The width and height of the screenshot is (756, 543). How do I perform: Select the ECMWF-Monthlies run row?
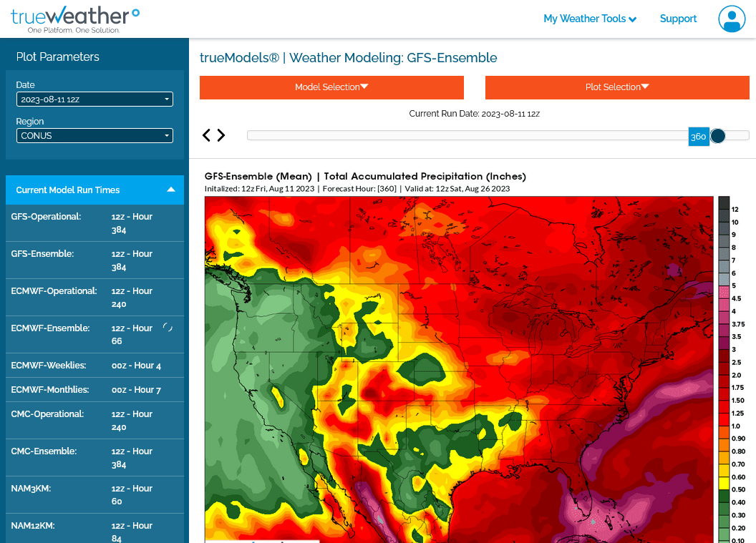point(94,389)
